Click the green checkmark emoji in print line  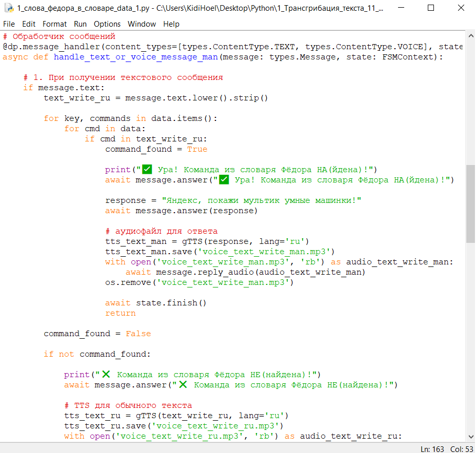point(147,169)
